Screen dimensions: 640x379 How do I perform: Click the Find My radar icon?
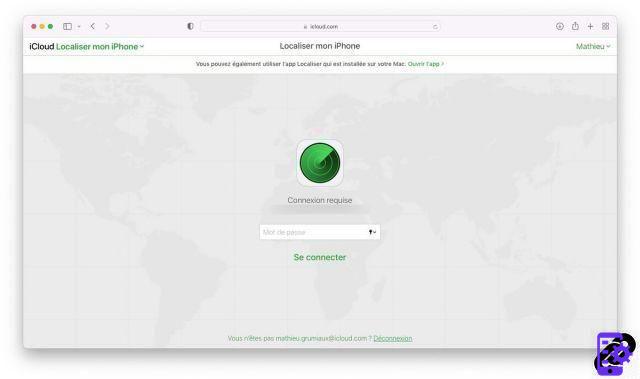tap(320, 163)
